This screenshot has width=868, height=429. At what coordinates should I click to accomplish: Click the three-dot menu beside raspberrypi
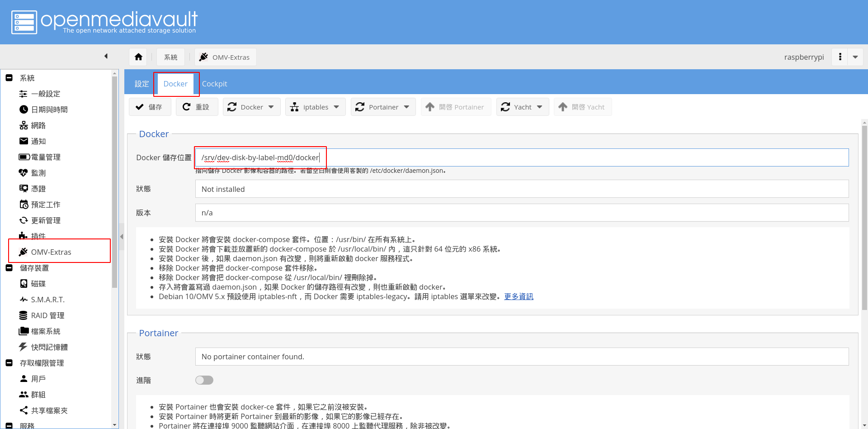(x=840, y=57)
